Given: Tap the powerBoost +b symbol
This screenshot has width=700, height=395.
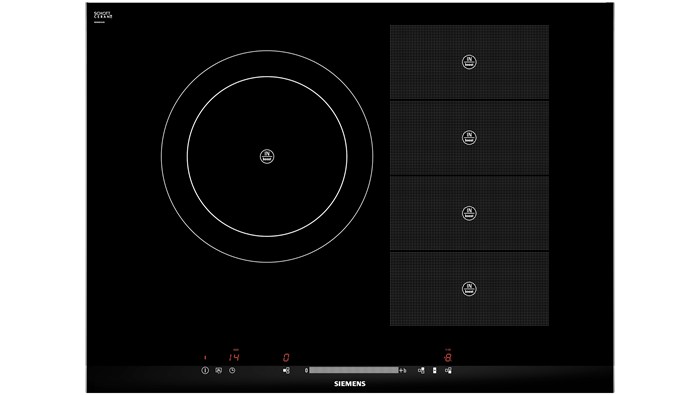Looking at the screenshot, I should pos(403,370).
